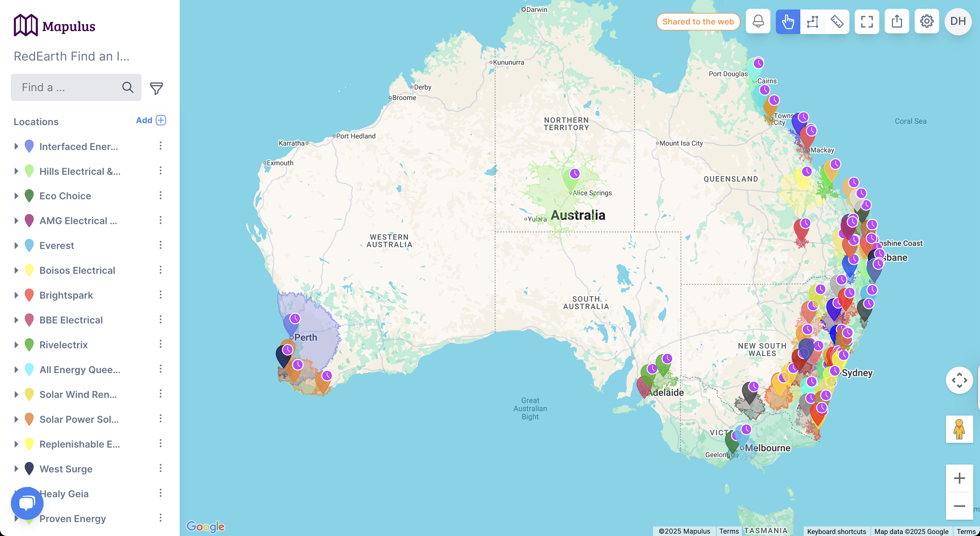Open options menu for Brightspark
The image size is (980, 536).
161,295
